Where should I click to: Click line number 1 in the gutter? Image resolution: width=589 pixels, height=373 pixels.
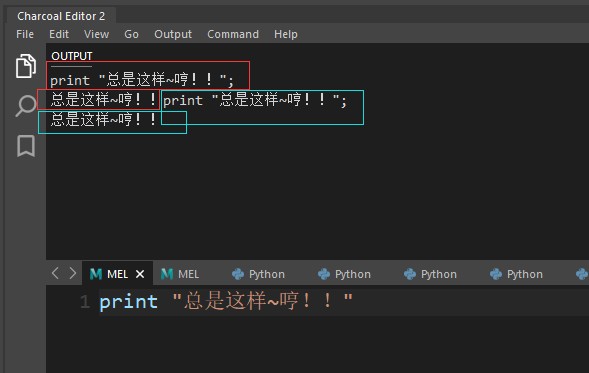(x=85, y=302)
